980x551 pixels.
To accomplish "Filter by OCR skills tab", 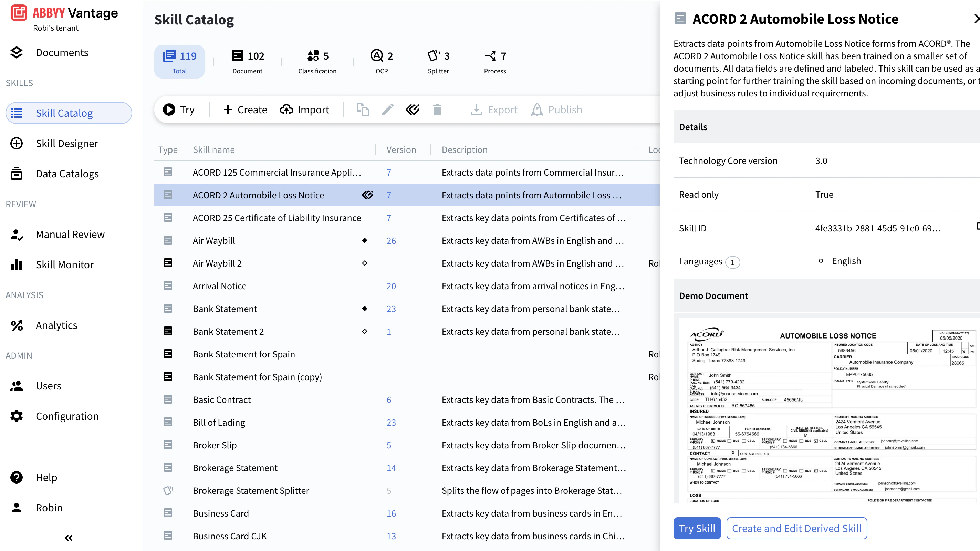I will (382, 62).
